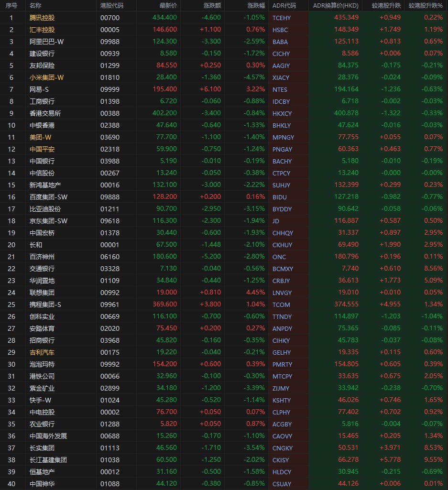Image resolution: width=448 pixels, height=490 pixels.
Task: Select 农业银行 stock name
Action: 42,424
